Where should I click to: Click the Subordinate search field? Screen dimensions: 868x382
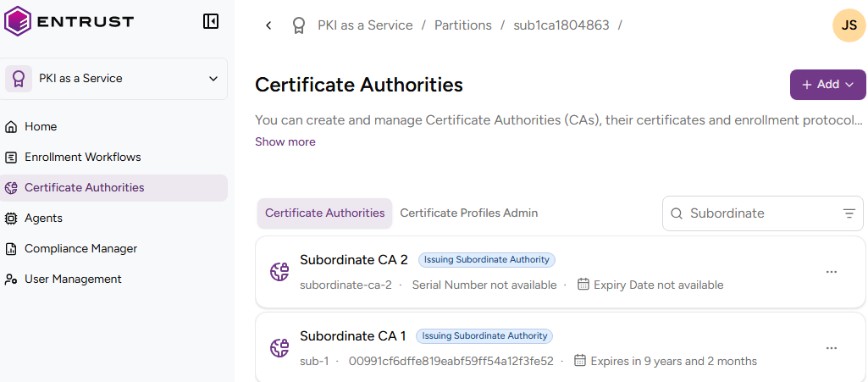(758, 213)
